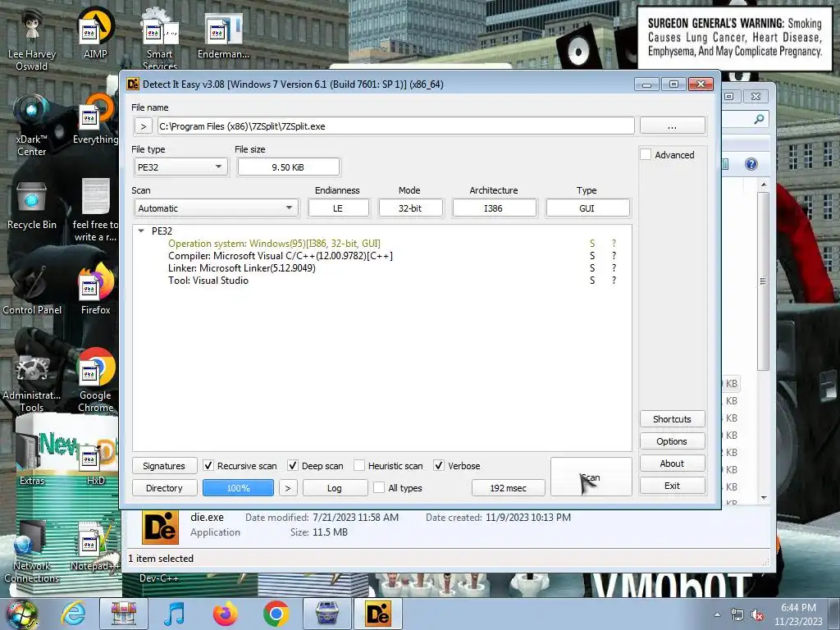Open the Everything desktop shortcut
The height and width of the screenshot is (630, 840).
pos(95,120)
